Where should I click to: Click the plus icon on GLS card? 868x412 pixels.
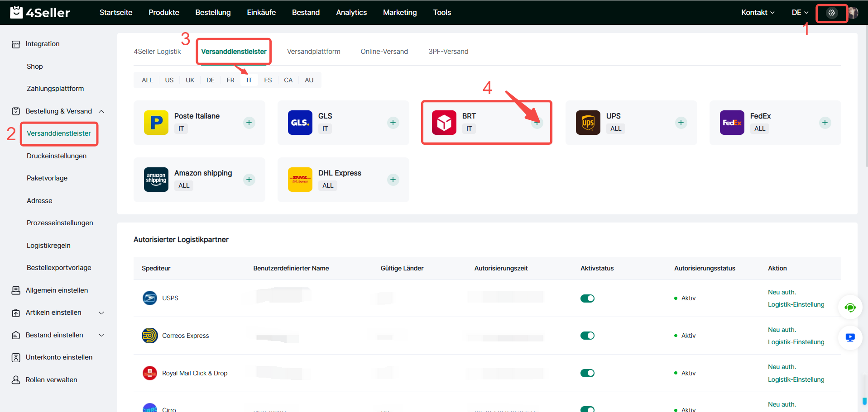pos(393,123)
